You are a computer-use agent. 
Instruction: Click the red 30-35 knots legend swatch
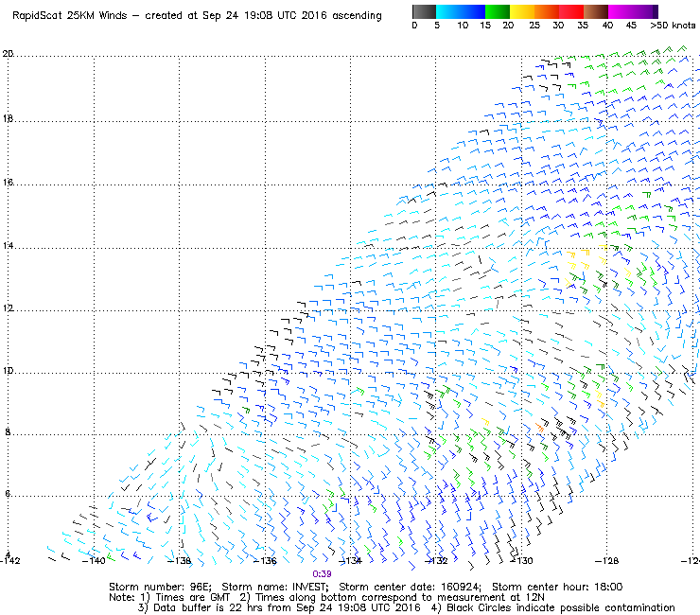pyautogui.click(x=571, y=11)
